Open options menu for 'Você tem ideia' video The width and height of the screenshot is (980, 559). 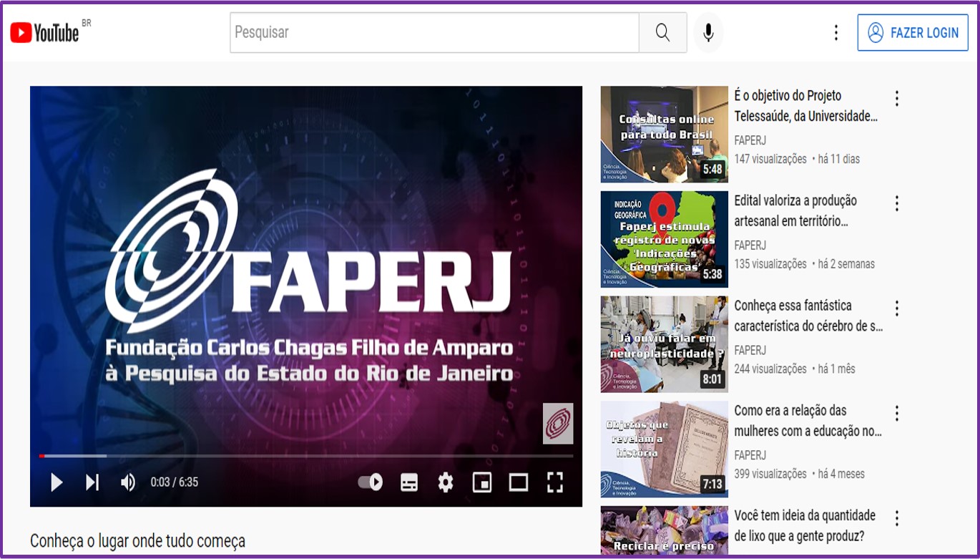pyautogui.click(x=896, y=519)
